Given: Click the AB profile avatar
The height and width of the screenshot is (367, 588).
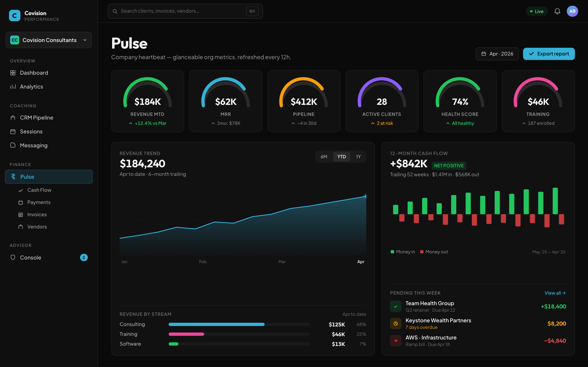Looking at the screenshot, I should 572,11.
